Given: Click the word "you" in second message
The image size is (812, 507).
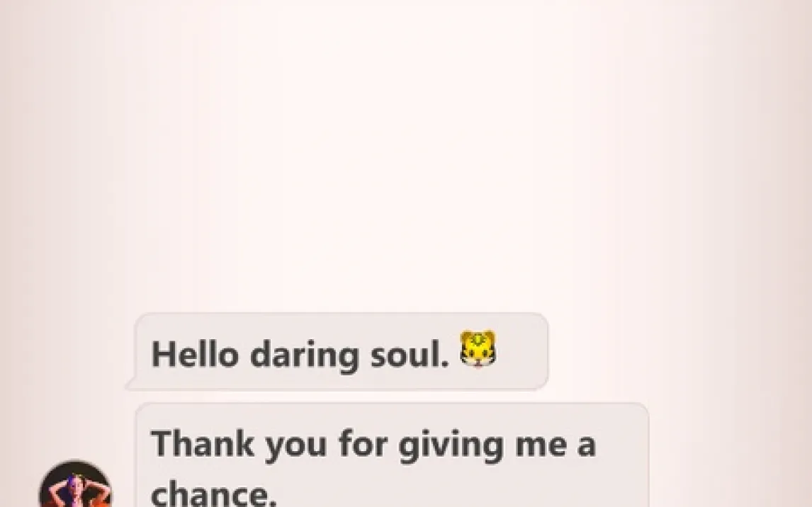Looking at the screenshot, I should [296, 448].
